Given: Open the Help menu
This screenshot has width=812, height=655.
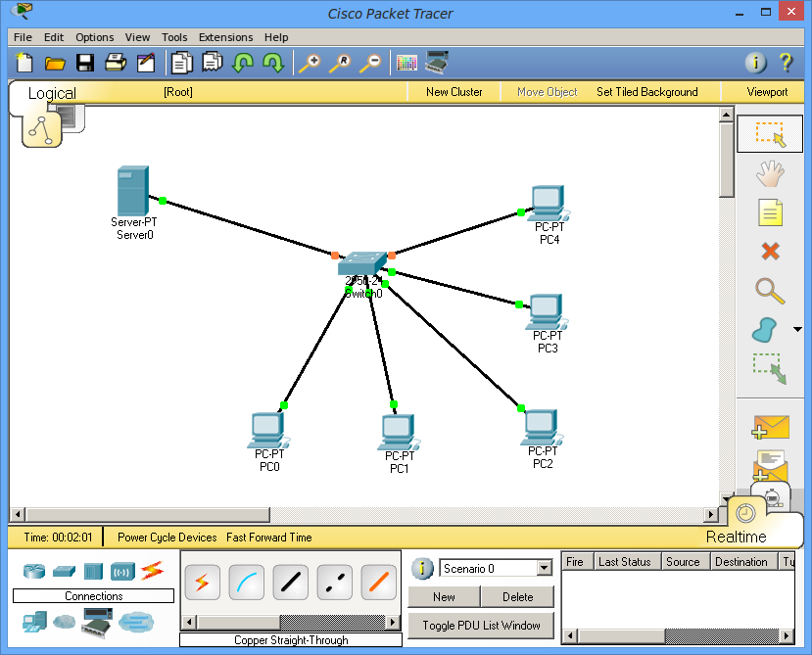Looking at the screenshot, I should pos(276,37).
